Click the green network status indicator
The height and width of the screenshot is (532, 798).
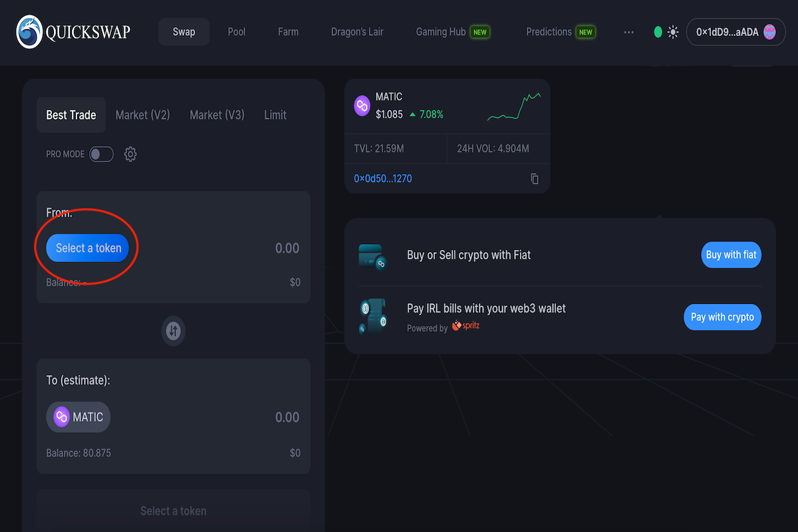[x=658, y=32]
